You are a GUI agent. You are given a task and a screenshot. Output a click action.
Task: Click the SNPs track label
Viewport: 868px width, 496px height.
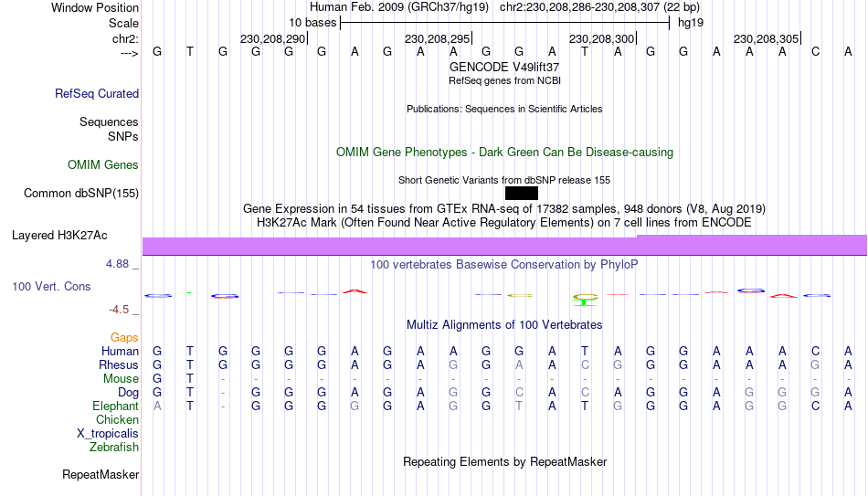[x=123, y=136]
